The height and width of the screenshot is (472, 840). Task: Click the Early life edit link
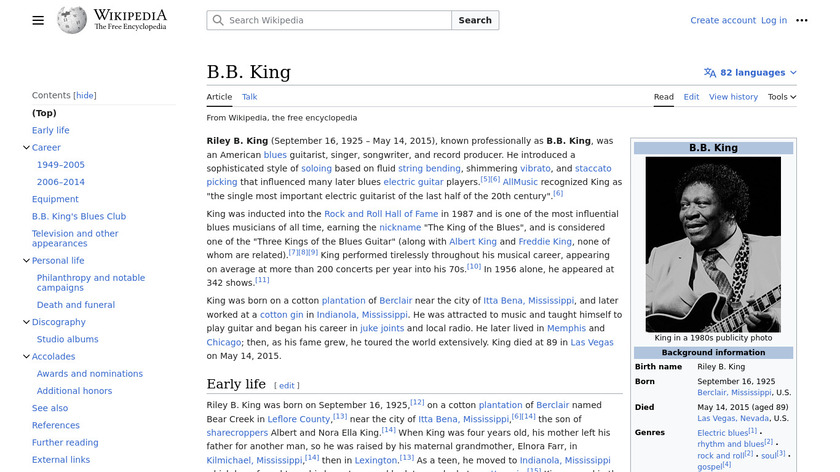tap(287, 386)
